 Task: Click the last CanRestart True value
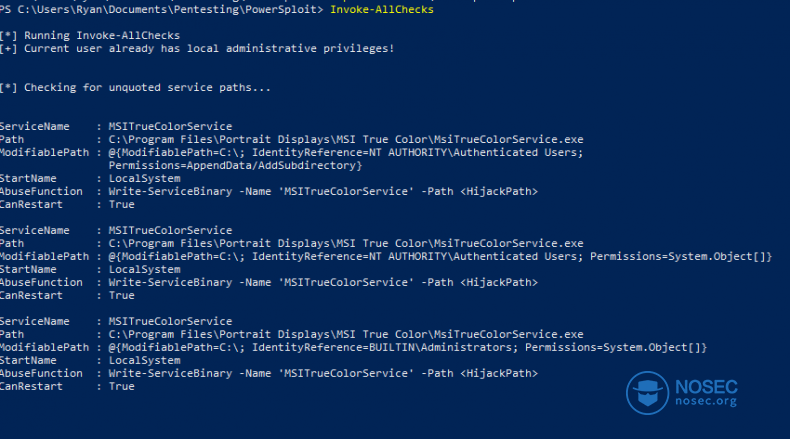tap(121, 387)
